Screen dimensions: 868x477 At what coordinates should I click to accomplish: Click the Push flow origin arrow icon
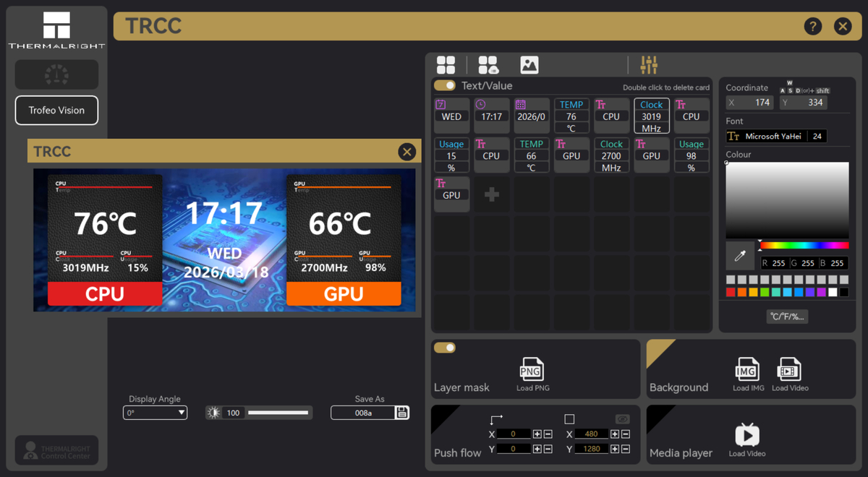click(x=496, y=419)
